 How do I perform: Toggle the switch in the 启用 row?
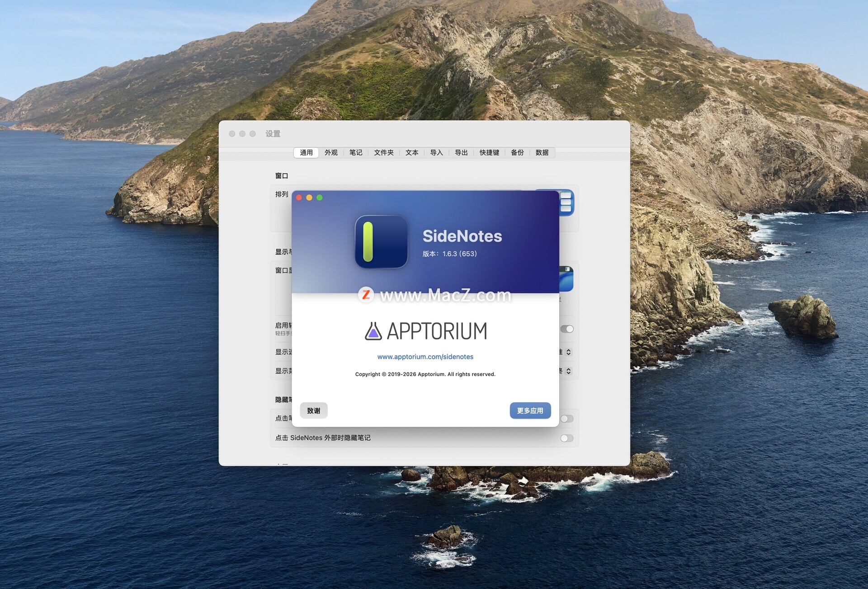567,329
